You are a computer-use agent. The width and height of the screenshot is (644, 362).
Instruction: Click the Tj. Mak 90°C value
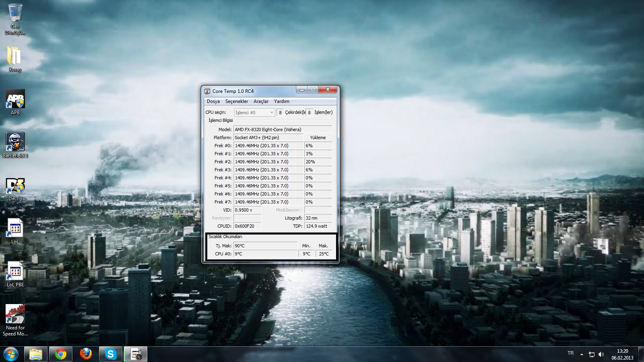click(x=265, y=246)
